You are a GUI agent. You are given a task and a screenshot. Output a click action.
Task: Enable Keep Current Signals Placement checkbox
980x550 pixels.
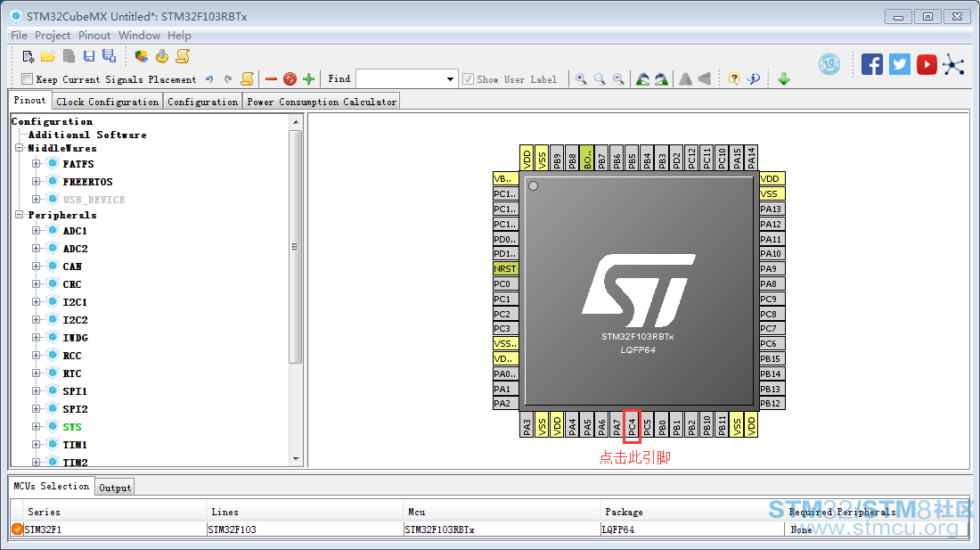(x=27, y=79)
